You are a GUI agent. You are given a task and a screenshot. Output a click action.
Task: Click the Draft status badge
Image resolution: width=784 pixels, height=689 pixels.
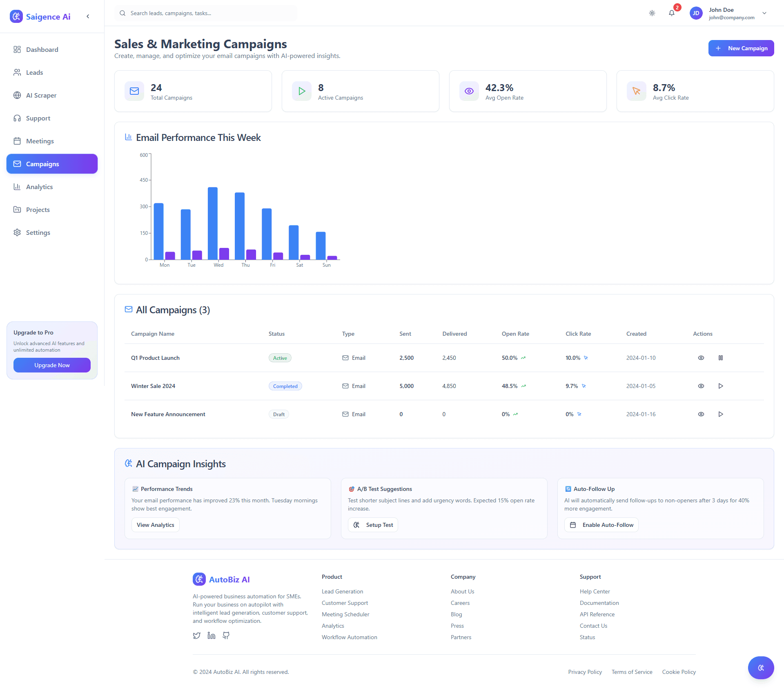[279, 414]
